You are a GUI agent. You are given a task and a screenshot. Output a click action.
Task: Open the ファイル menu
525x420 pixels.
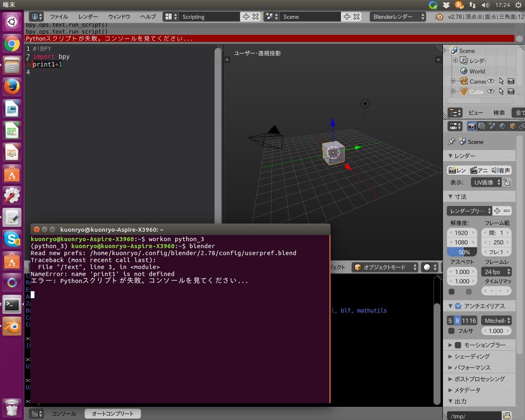(x=59, y=17)
